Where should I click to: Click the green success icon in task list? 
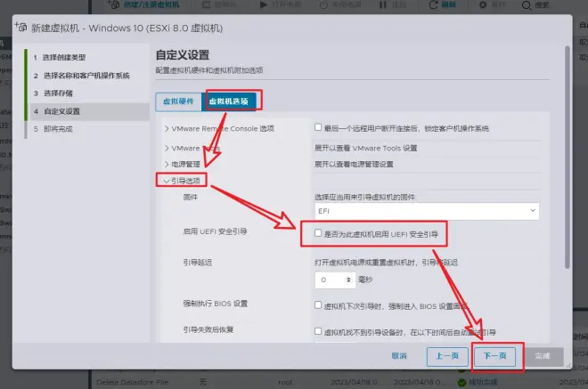pos(462,382)
